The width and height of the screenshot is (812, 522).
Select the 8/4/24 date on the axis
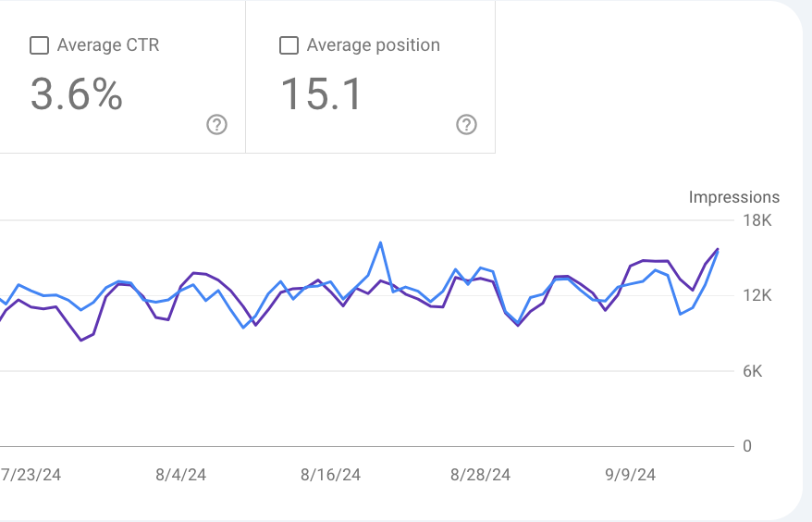[181, 475]
